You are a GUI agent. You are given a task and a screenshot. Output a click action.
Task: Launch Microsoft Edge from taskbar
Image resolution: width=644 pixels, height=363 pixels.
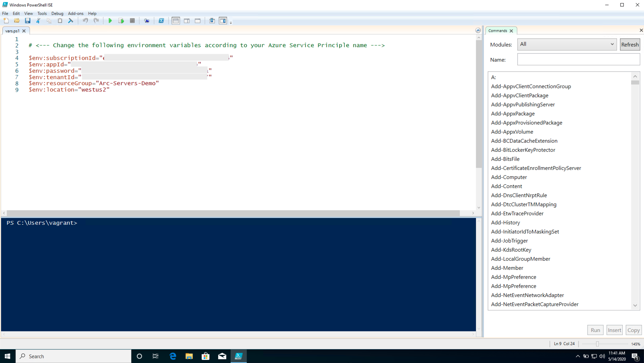click(x=173, y=356)
